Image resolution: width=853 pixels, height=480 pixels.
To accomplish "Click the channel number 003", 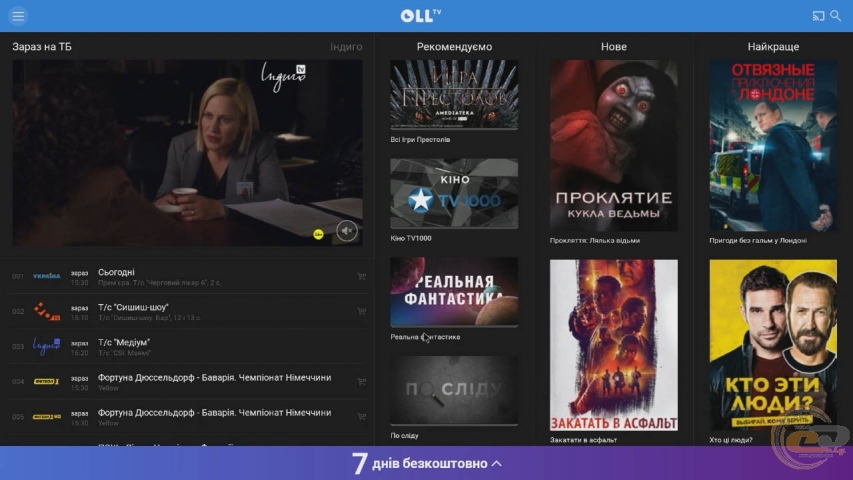I will click(x=18, y=346).
